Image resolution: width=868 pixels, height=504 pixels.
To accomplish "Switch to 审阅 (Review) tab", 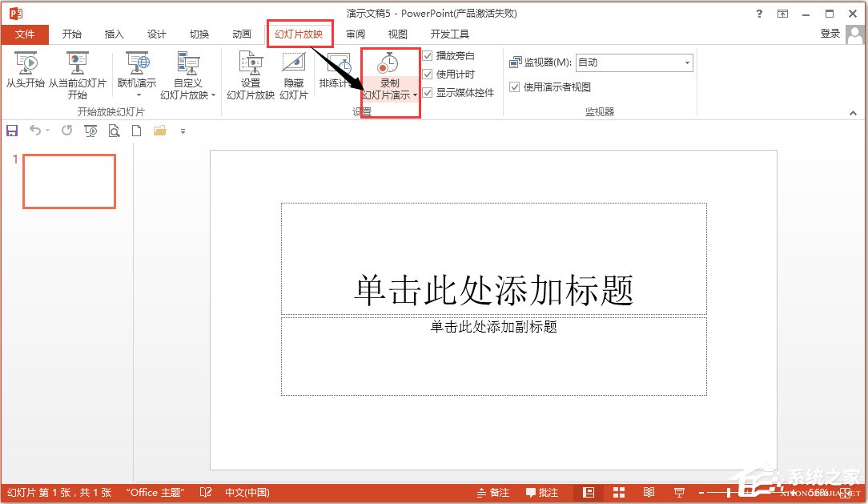I will point(356,34).
